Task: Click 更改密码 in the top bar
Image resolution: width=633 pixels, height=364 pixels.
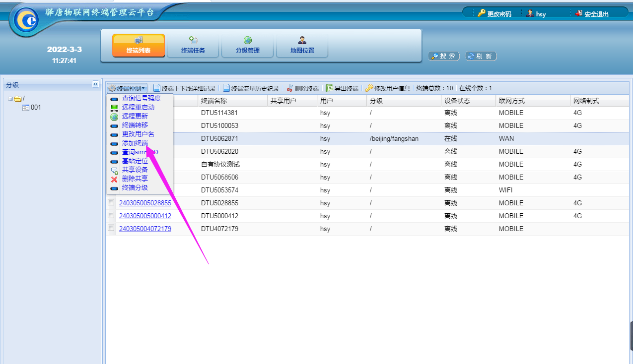Action: (x=494, y=14)
